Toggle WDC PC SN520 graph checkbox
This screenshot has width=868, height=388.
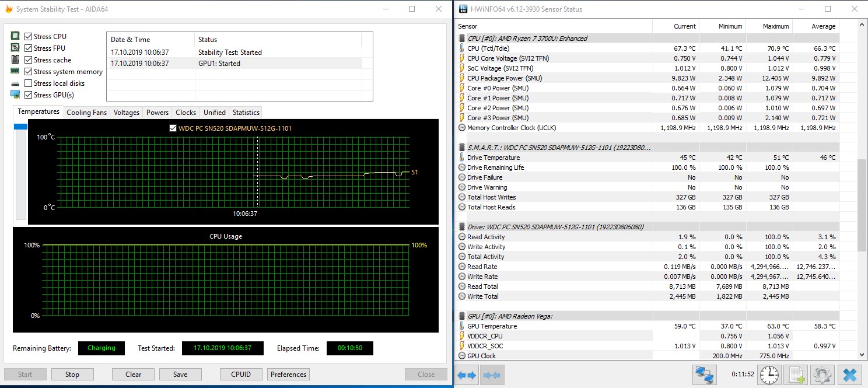coord(172,128)
